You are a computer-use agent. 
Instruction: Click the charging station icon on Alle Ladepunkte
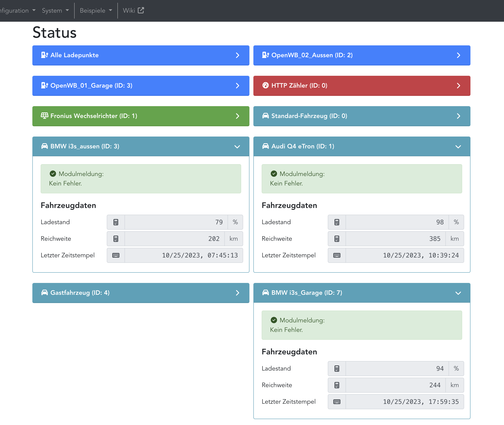point(44,55)
